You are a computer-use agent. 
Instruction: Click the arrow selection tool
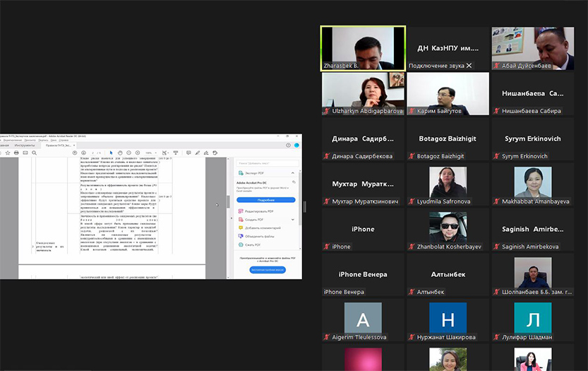click(112, 153)
